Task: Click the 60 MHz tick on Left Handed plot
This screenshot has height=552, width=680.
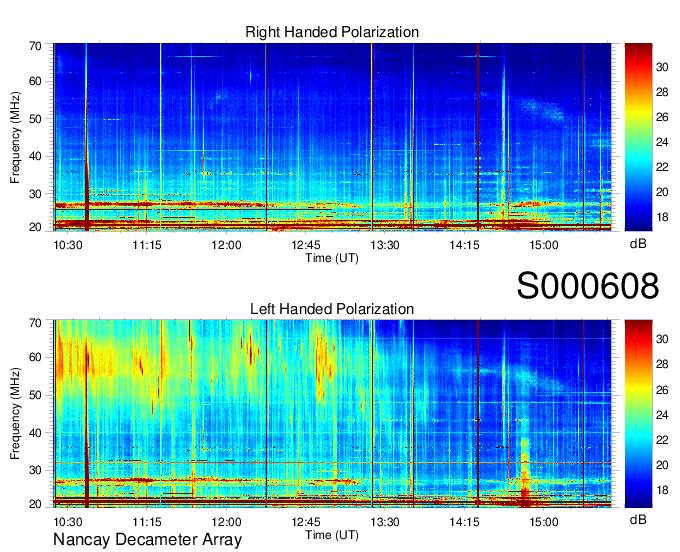Action: point(36,358)
